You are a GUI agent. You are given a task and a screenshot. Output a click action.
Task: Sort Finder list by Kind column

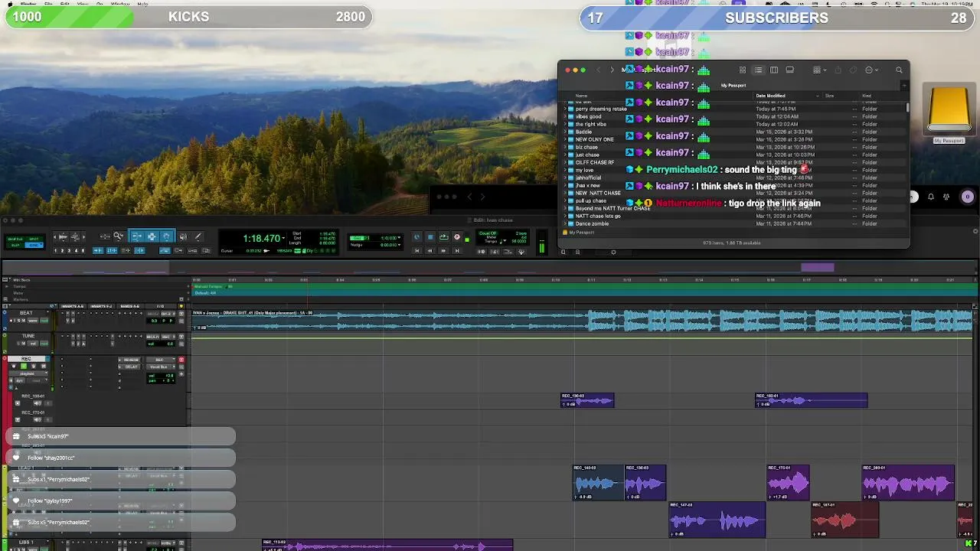(867, 96)
